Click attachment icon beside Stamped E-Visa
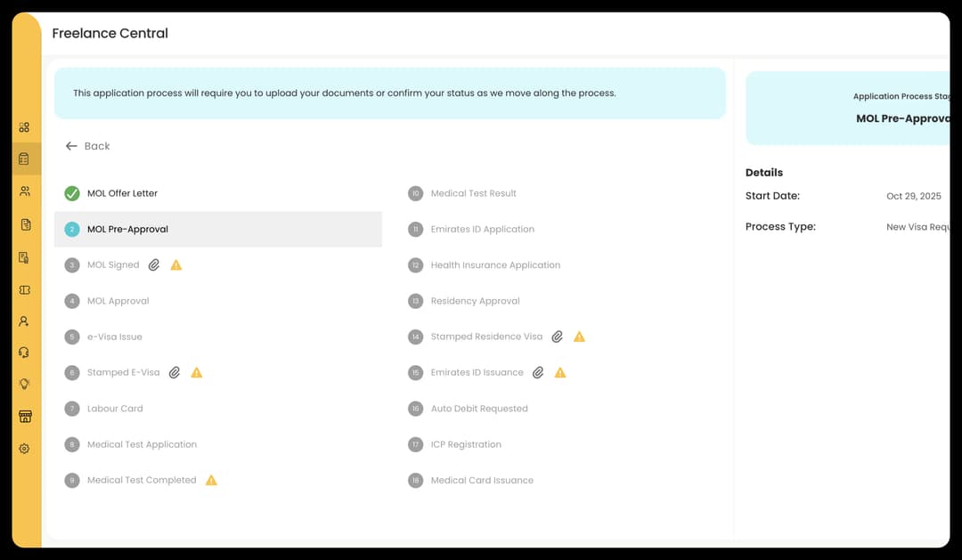The height and width of the screenshot is (560, 962). 175,373
